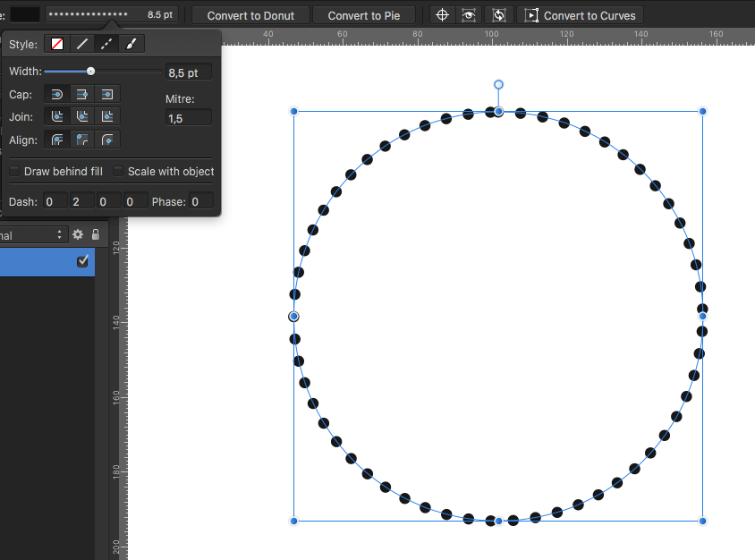Choose the butt cap option
Viewport: 755px width, 560px height.
click(x=82, y=94)
